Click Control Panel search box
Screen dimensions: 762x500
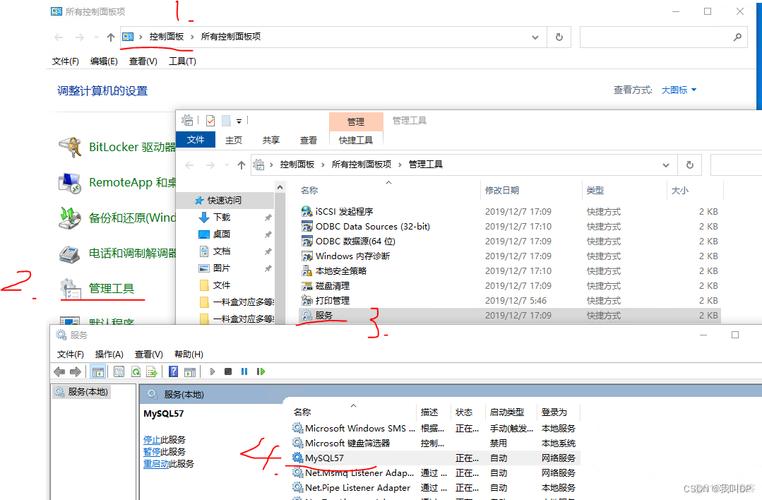click(x=663, y=37)
